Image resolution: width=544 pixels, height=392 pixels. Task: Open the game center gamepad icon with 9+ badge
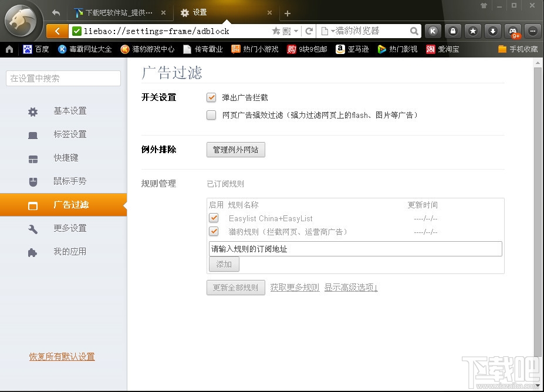click(512, 31)
